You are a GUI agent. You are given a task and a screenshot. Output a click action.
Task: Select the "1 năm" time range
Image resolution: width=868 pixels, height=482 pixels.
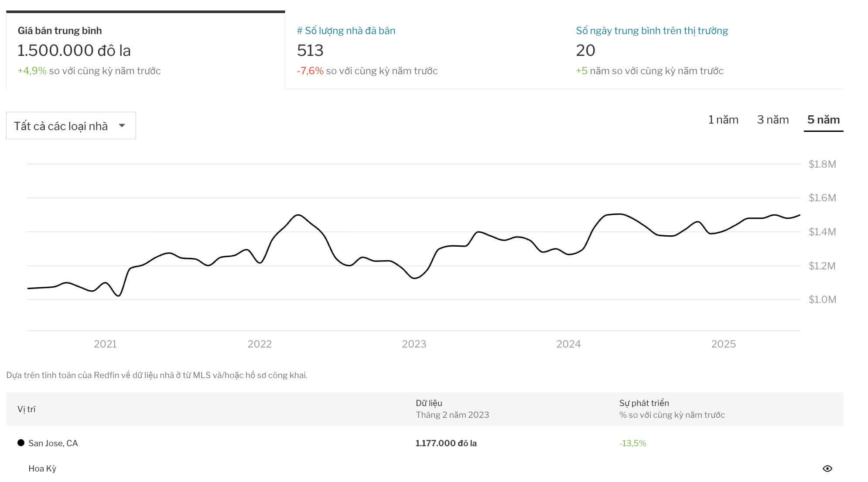coord(723,120)
